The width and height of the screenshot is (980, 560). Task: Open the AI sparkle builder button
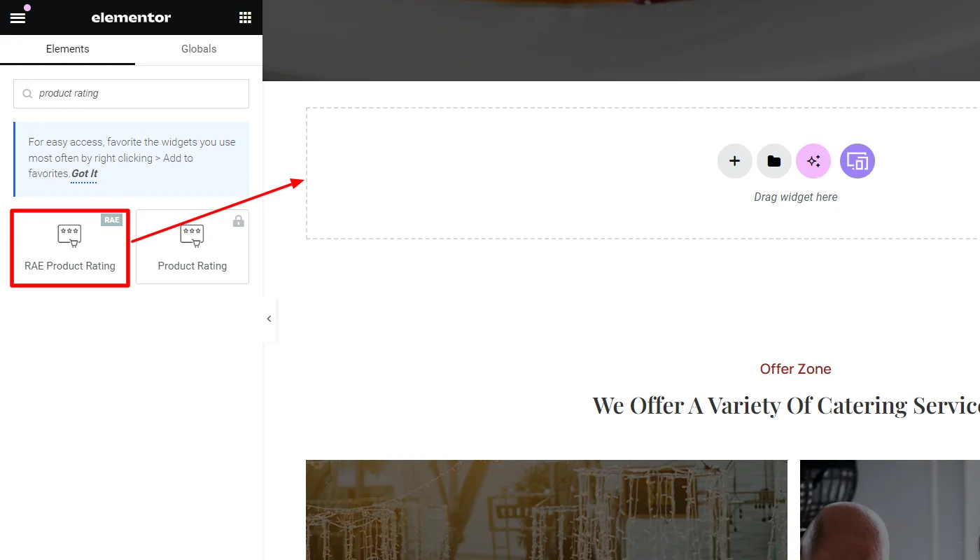(813, 161)
